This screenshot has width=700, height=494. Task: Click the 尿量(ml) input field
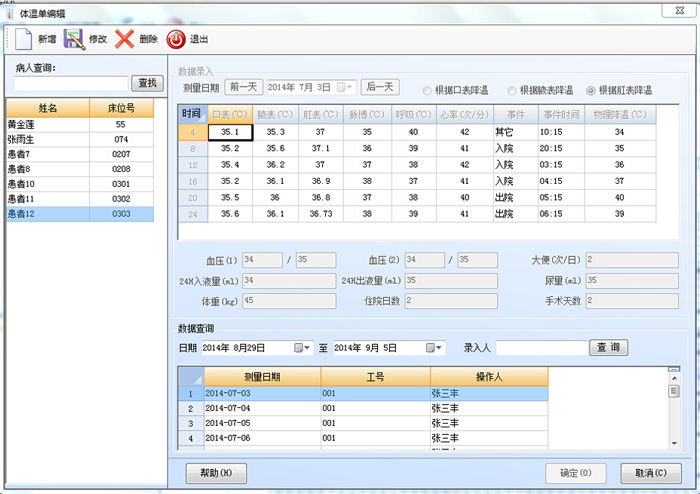click(632, 281)
